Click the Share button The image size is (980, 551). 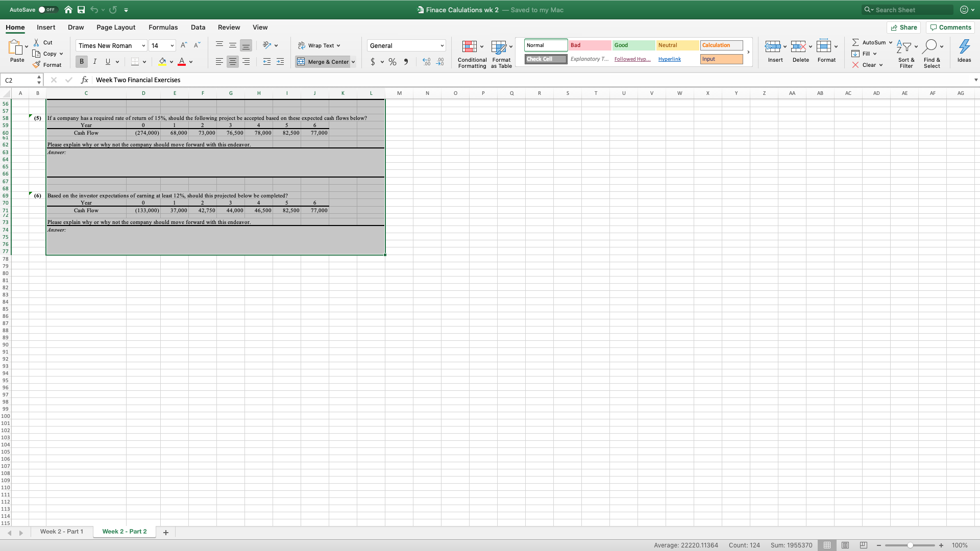pyautogui.click(x=903, y=27)
